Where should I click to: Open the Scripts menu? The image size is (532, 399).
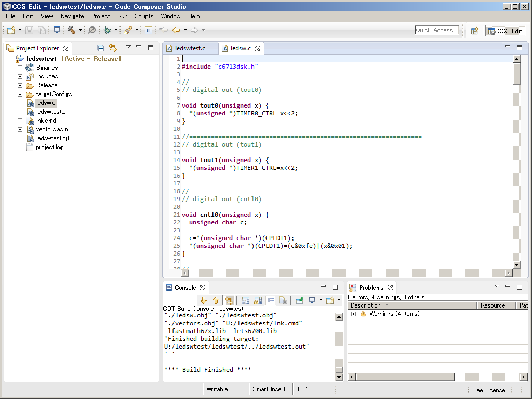tap(144, 16)
